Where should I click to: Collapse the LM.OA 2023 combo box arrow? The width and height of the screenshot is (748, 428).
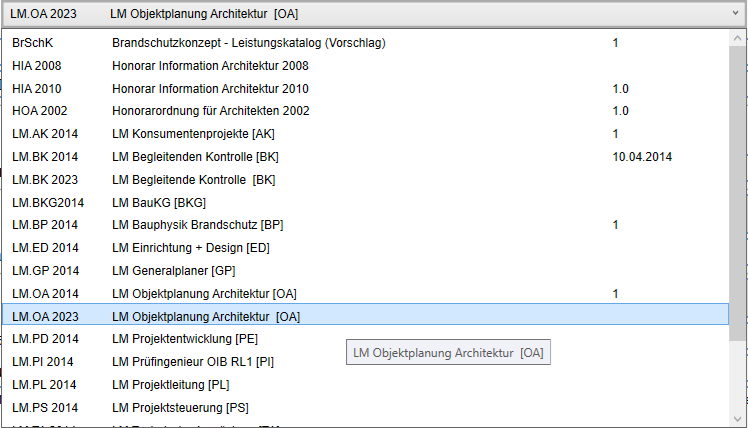tap(733, 15)
